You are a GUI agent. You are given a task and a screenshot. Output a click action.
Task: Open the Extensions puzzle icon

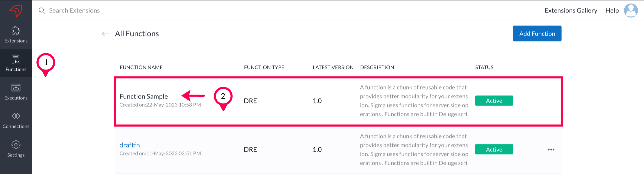click(x=16, y=31)
